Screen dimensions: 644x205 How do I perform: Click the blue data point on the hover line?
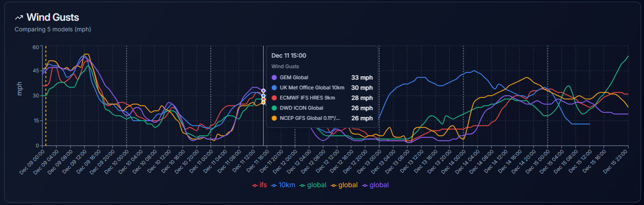click(x=263, y=96)
